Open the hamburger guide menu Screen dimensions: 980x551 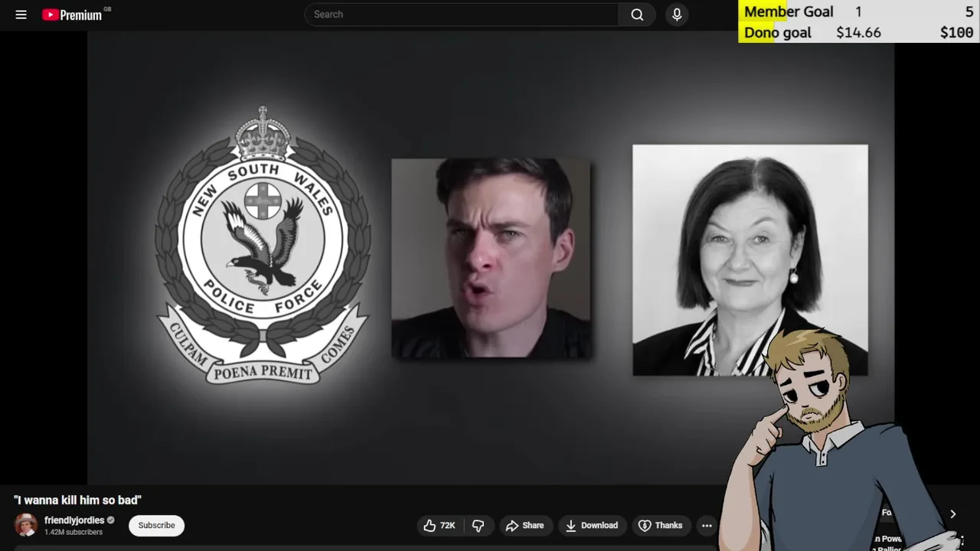(x=21, y=15)
